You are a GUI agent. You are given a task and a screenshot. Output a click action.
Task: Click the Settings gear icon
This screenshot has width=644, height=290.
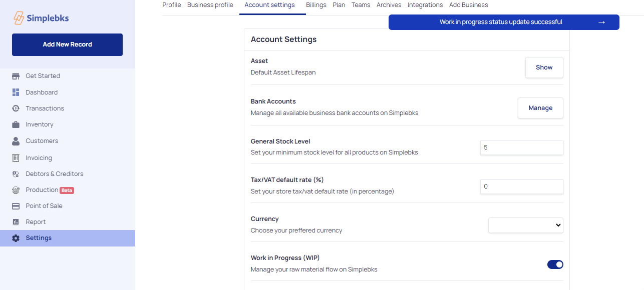pyautogui.click(x=16, y=238)
